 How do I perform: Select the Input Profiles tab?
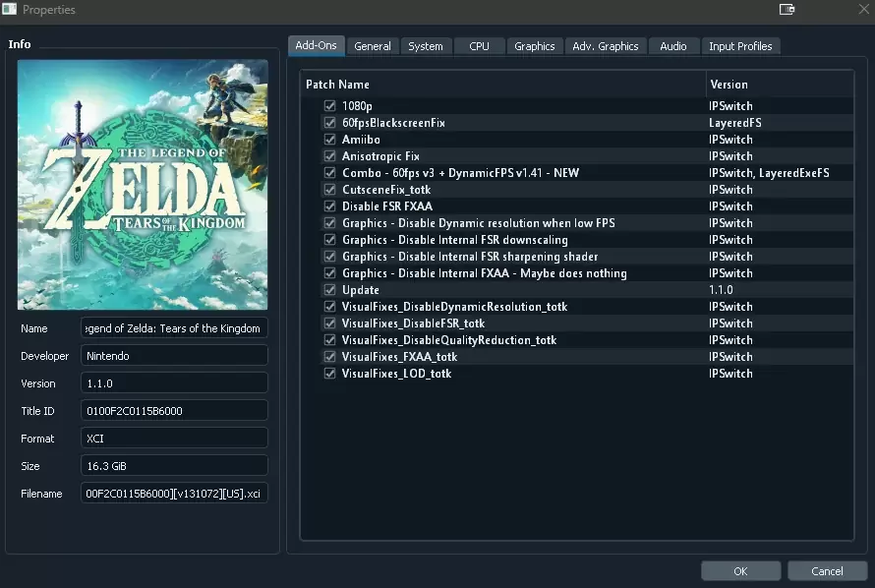click(x=740, y=46)
